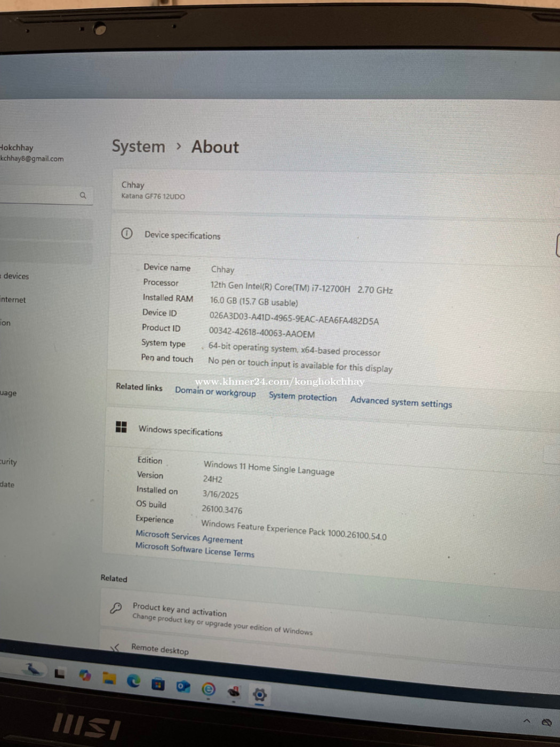Viewport: 560px width, 747px height.
Task: Select the sidebar item ending 'ion'
Action: click(x=5, y=323)
